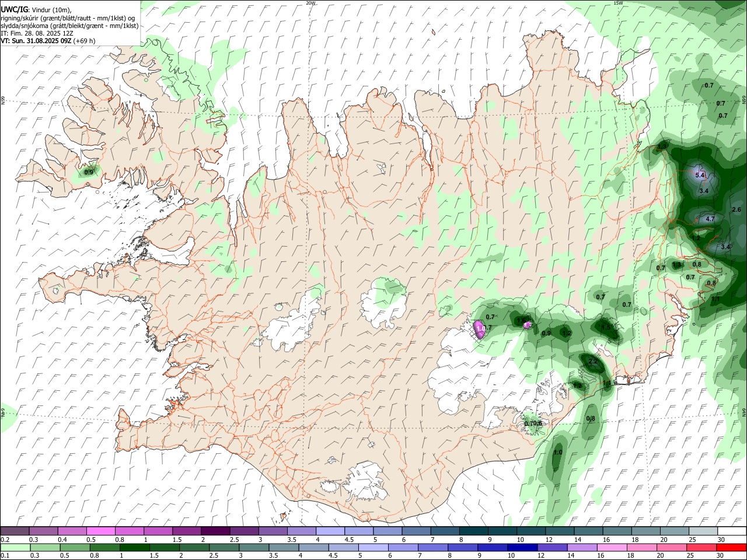
Task: Click the dark purple 2 legend swatch
Action: pyautogui.click(x=215, y=531)
